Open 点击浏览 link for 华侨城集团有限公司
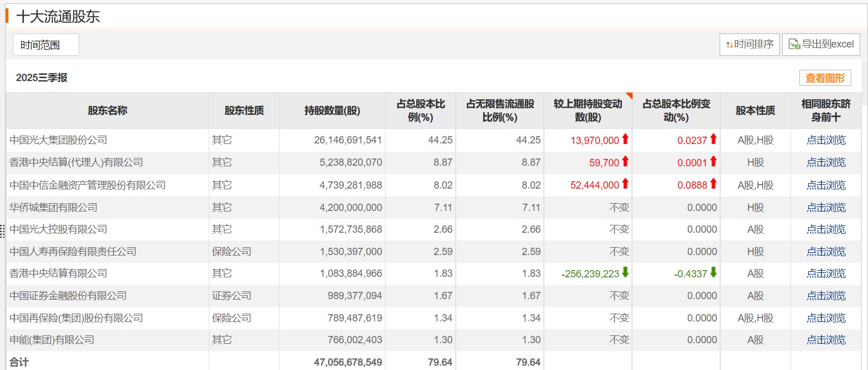 [826, 208]
